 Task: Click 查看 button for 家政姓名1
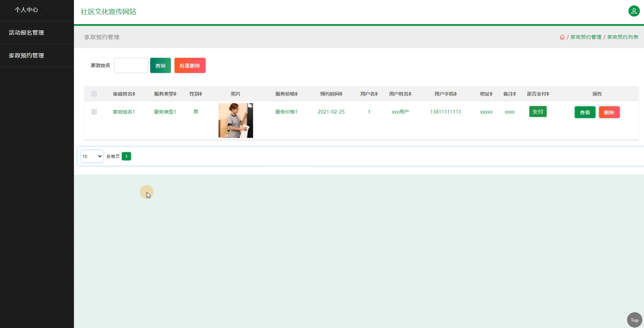(585, 112)
